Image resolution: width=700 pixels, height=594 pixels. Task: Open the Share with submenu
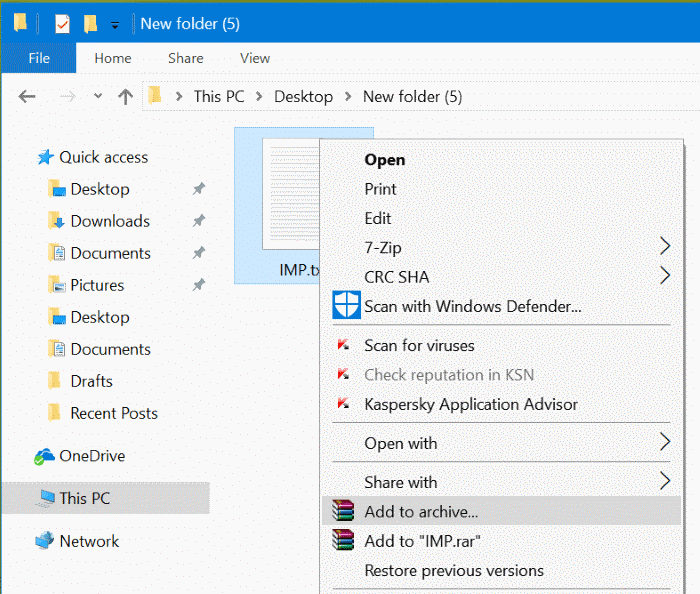(x=501, y=482)
